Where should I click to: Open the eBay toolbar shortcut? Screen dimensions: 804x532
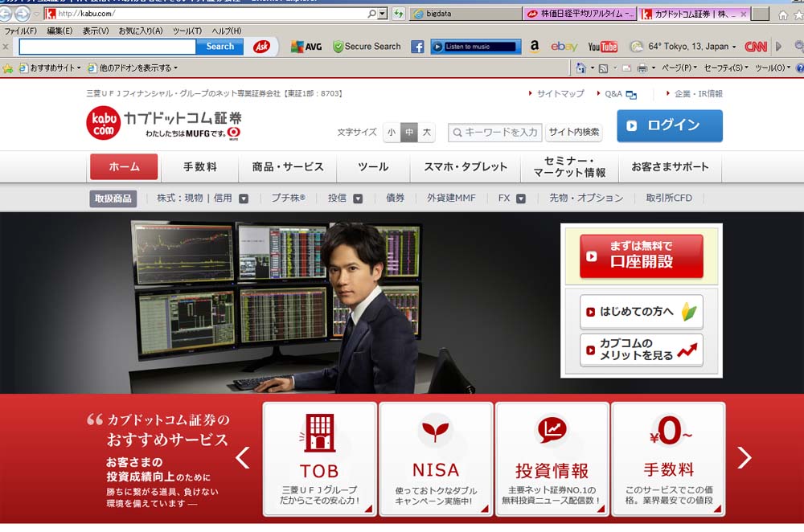[564, 47]
